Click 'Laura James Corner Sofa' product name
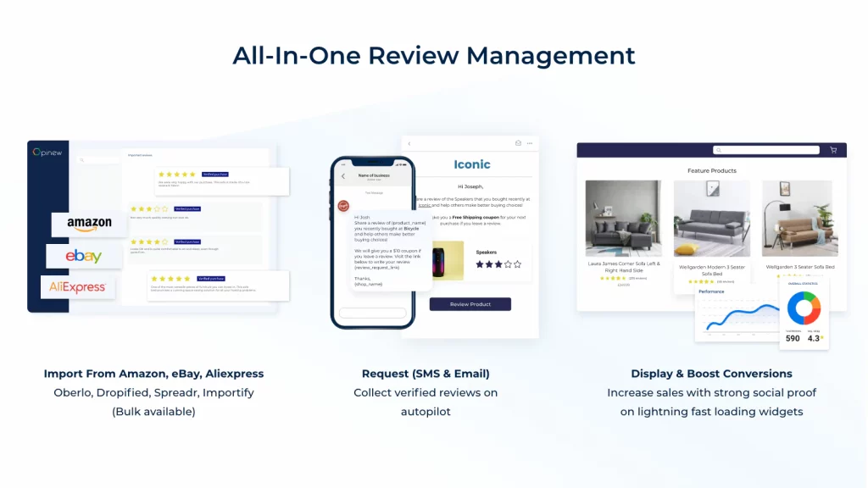Image resolution: width=868 pixels, height=488 pixels. click(623, 267)
